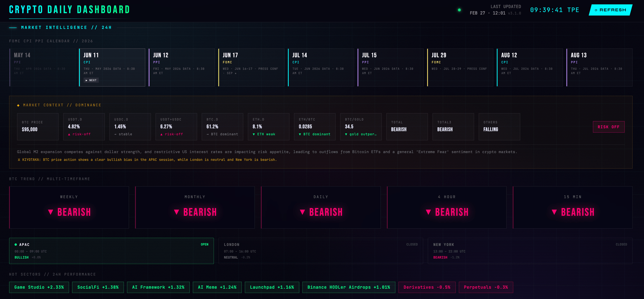This screenshot has height=299, width=644.
Task: Click the BTC.D 61.2% tile
Action: [x=222, y=127]
